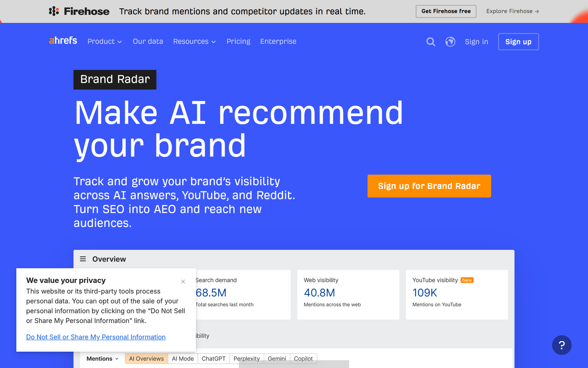
Task: Open the ahrefs home logo
Action: click(63, 40)
